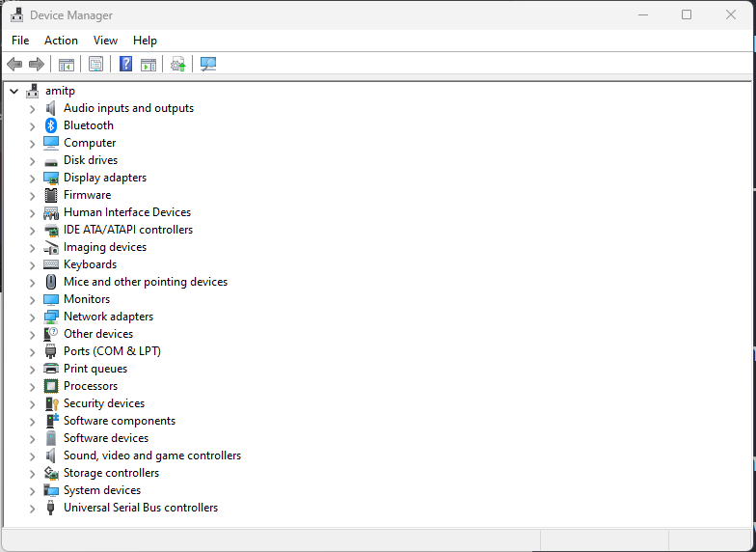The height and width of the screenshot is (552, 756).
Task: Select the Software devices label
Action: pyautogui.click(x=106, y=438)
